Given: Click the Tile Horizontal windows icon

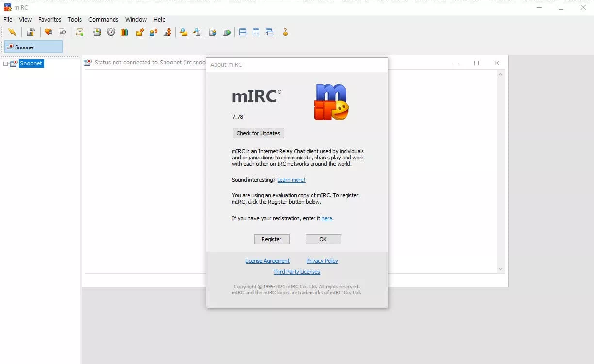Looking at the screenshot, I should [243, 32].
